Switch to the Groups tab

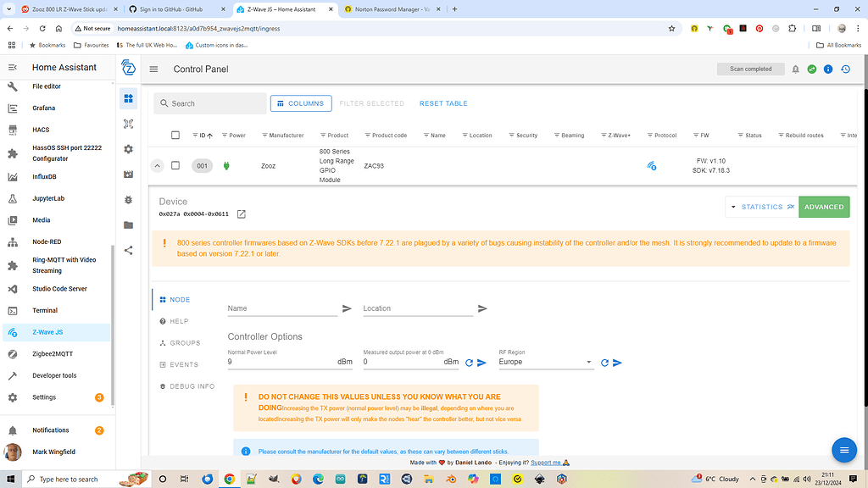[184, 343]
